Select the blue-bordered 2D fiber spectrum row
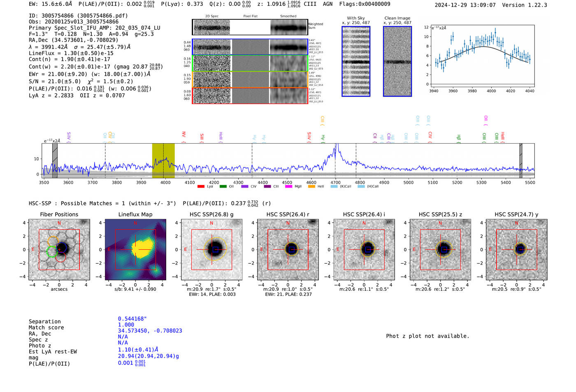The width and height of the screenshot is (576, 392). point(250,47)
